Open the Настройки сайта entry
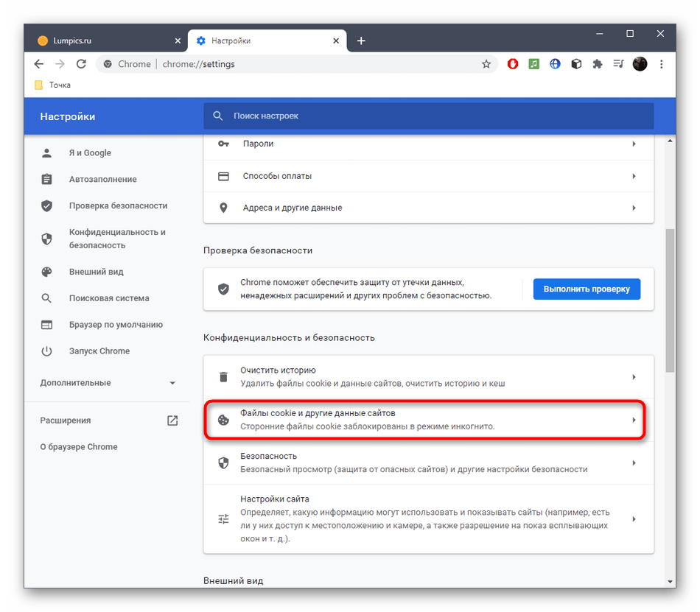700x612 pixels. (429, 518)
